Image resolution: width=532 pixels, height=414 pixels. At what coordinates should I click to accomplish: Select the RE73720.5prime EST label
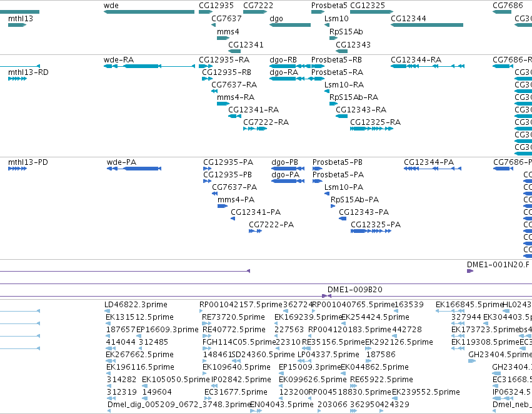(233, 317)
